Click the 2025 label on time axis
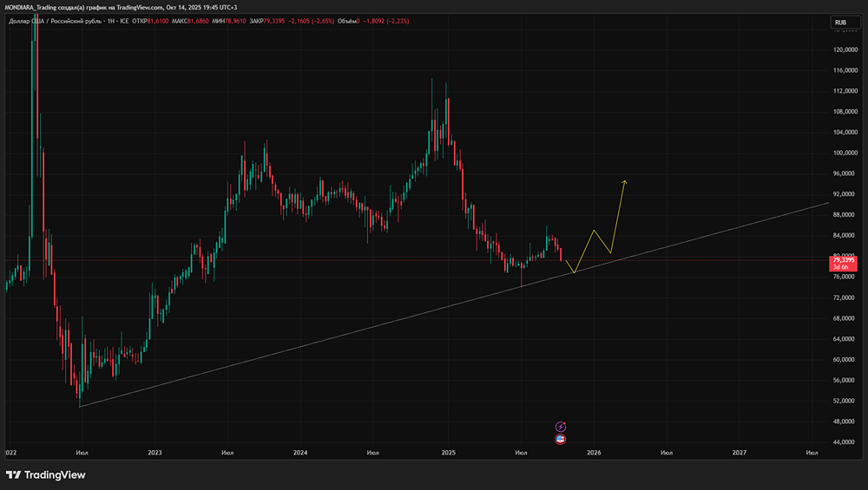The height and width of the screenshot is (490, 868). click(x=449, y=453)
